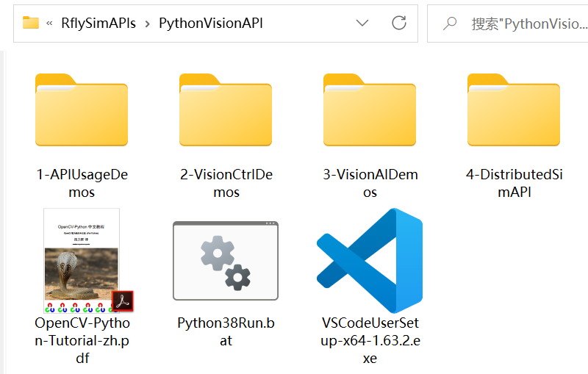Click PythonVisionAPI breadcrumb segment

click(x=211, y=24)
